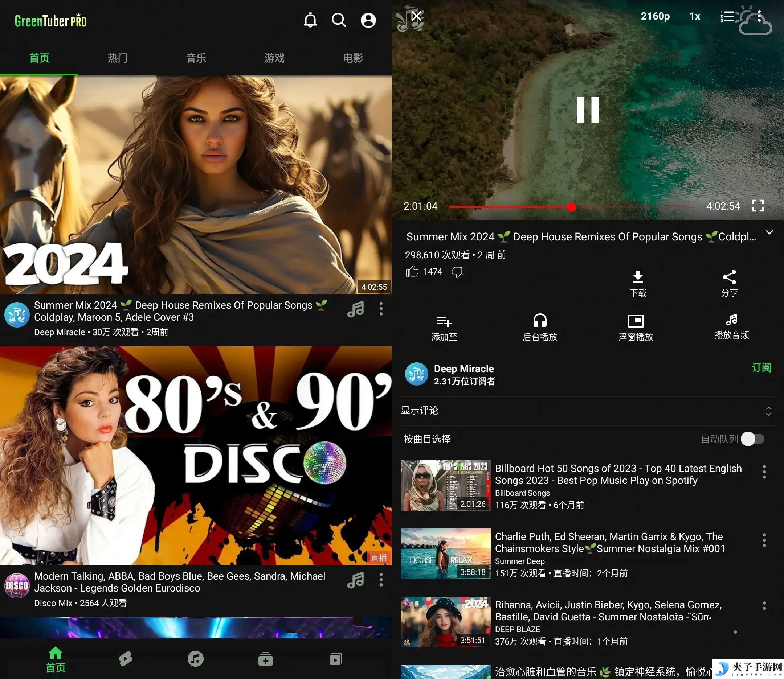The height and width of the screenshot is (679, 784).
Task: Open the 80's & 90's Disco live thumbnail
Action: (x=196, y=456)
